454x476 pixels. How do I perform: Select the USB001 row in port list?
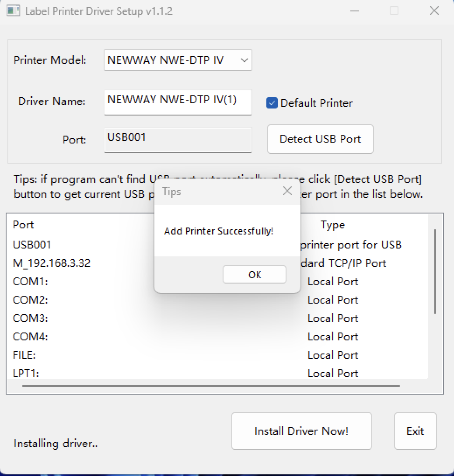pos(217,245)
